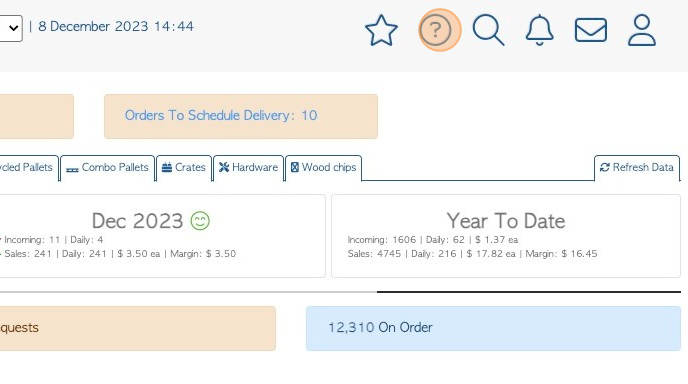Open user profile icon
This screenshot has width=688, height=384.
tap(642, 30)
